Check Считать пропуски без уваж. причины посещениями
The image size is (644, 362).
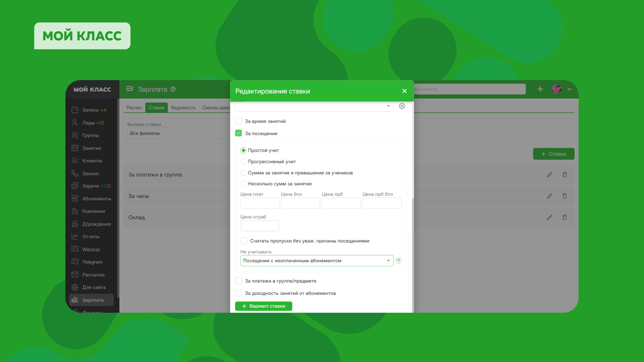[x=244, y=241]
